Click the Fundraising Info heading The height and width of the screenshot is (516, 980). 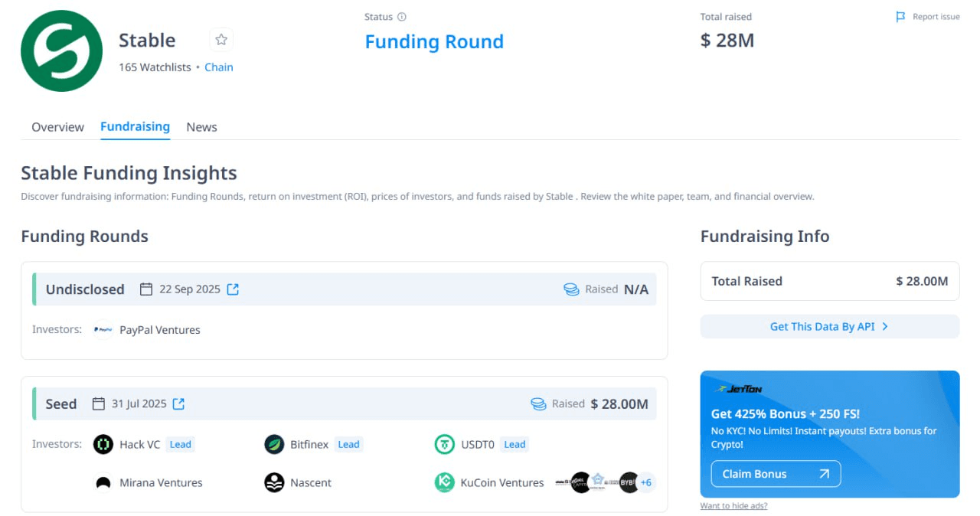(765, 237)
